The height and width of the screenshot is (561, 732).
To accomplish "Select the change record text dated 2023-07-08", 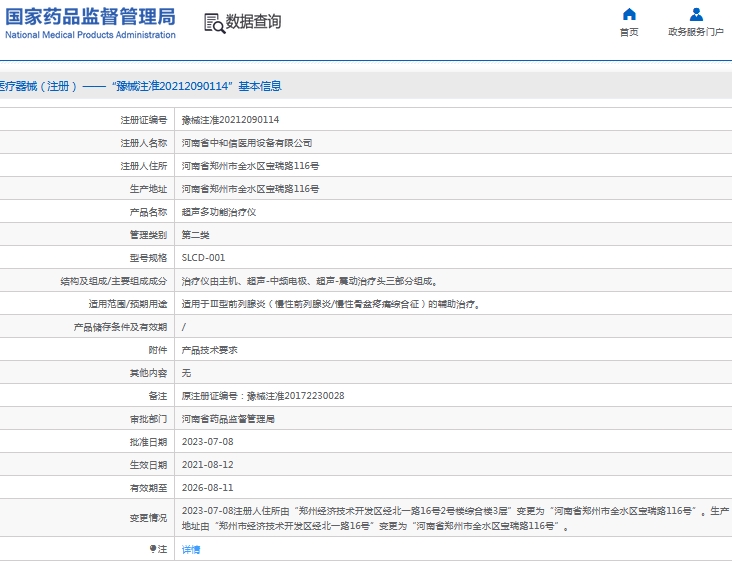I will (x=455, y=519).
